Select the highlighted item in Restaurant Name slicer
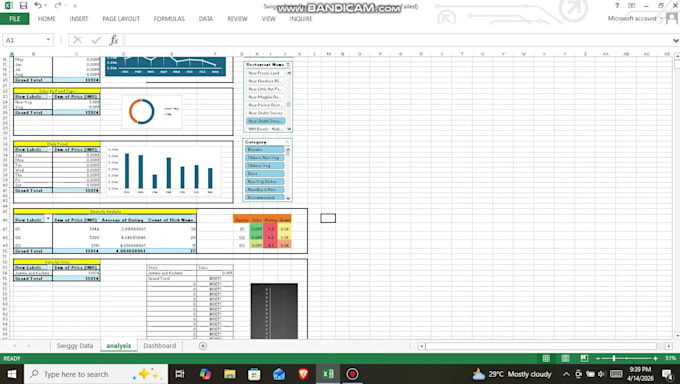The width and height of the screenshot is (680, 384). [x=265, y=121]
